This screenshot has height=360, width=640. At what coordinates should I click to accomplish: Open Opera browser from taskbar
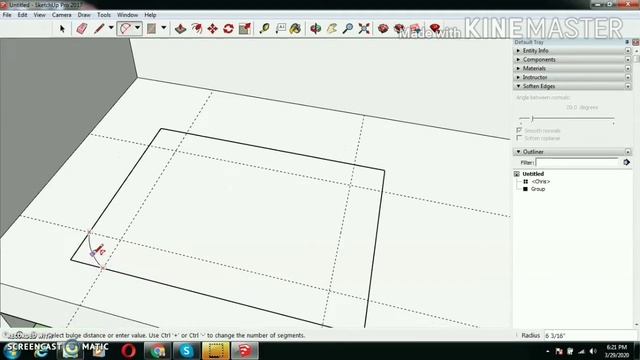pyautogui.click(x=129, y=351)
